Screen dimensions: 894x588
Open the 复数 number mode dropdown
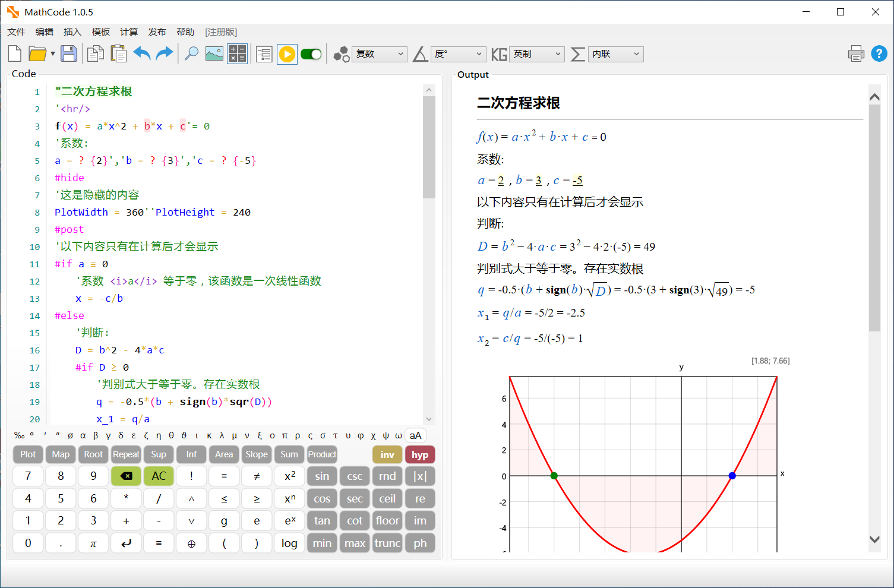pyautogui.click(x=380, y=54)
